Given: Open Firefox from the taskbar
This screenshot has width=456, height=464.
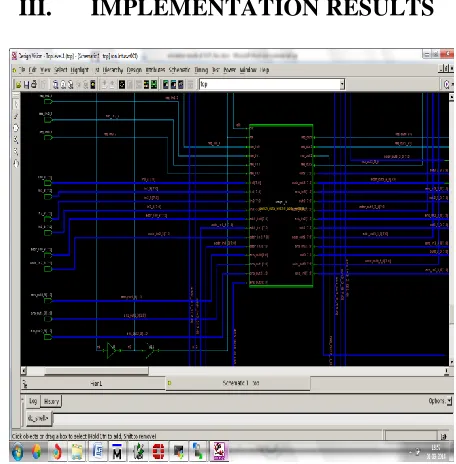Looking at the screenshot, I should click(57, 452).
